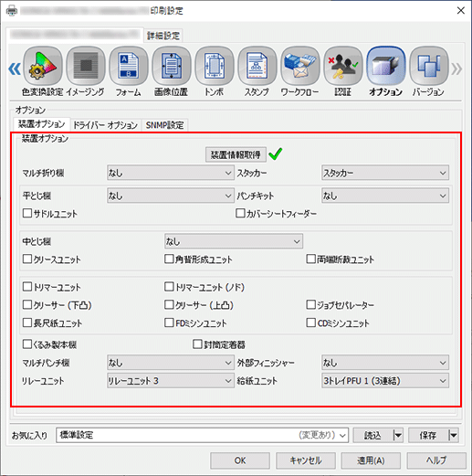Click the 装置情報取得 button

pyautogui.click(x=236, y=154)
